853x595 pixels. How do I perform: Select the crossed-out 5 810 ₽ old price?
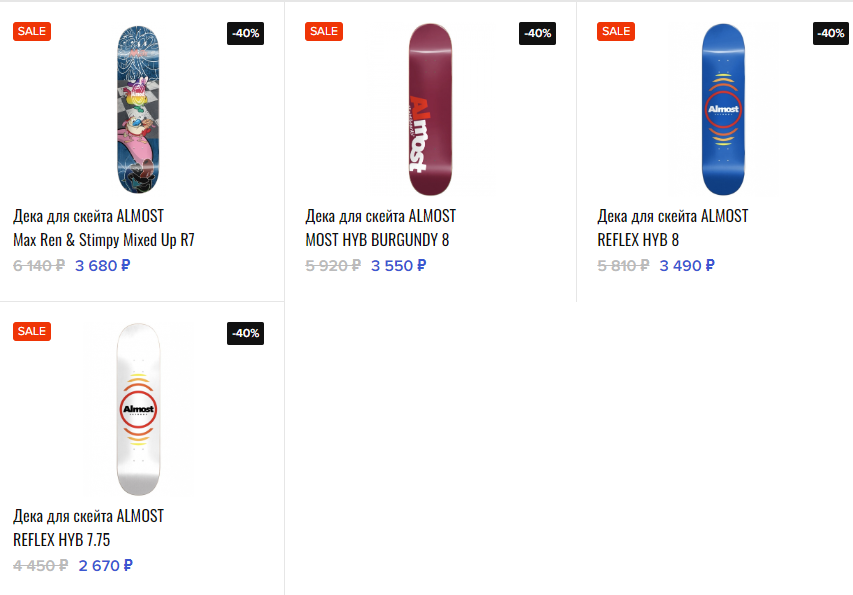pos(623,266)
